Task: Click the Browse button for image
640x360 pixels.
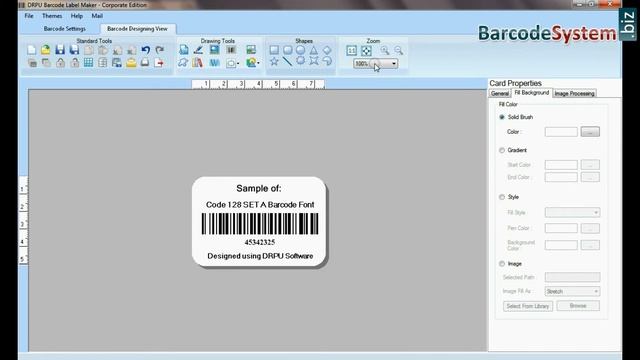Action: [x=578, y=306]
